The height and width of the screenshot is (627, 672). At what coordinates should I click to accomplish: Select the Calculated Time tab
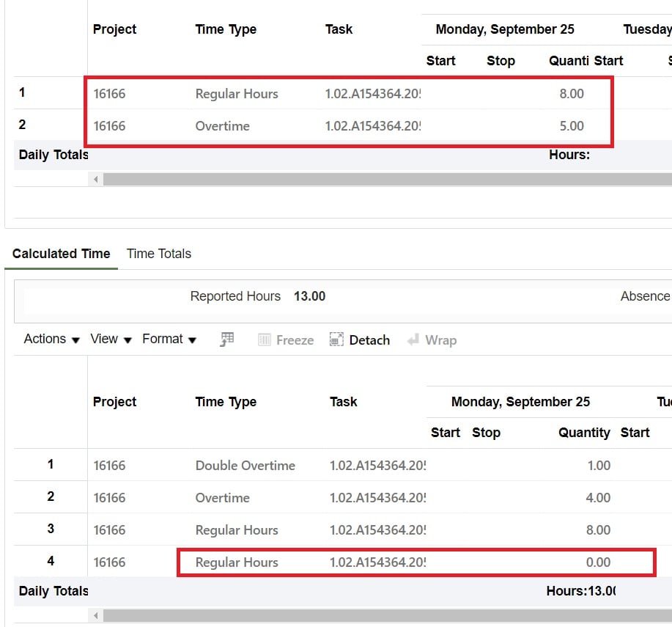(x=61, y=253)
